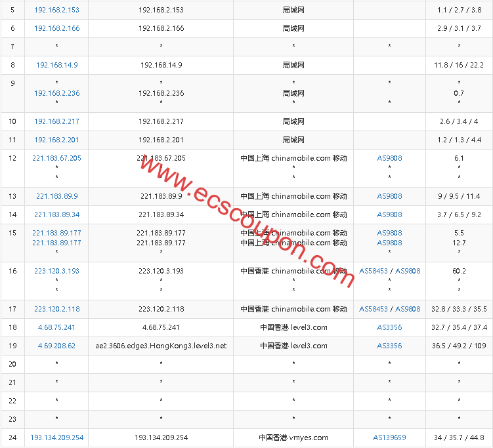This screenshot has width=493, height=448.
Task: Open AS9808 link in hop 13
Action: point(389,196)
